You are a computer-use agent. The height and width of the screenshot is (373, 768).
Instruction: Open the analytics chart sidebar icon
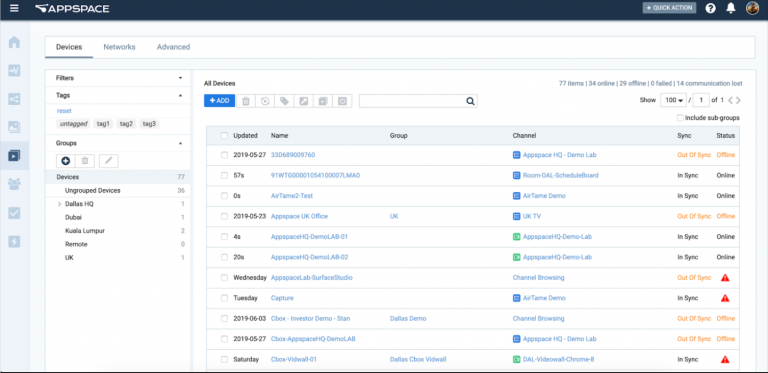point(14,70)
